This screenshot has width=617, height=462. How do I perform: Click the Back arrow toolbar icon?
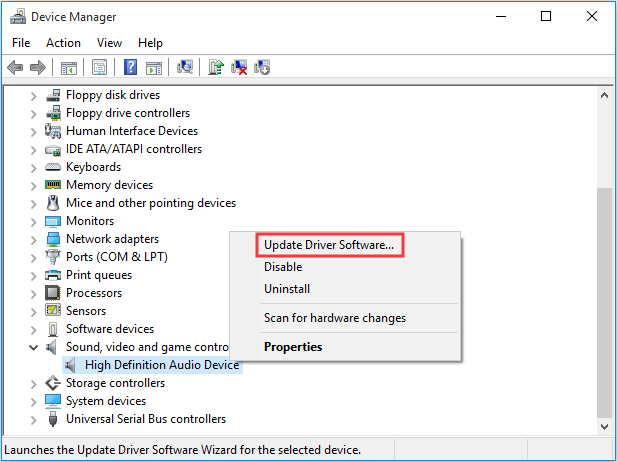[x=15, y=67]
